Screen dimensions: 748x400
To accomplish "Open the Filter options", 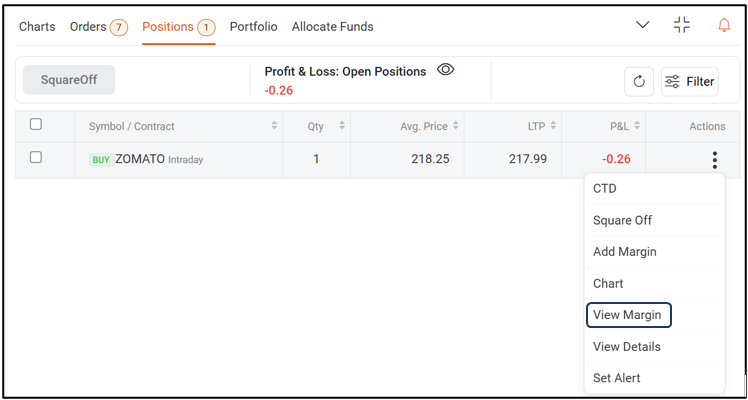I will click(690, 82).
